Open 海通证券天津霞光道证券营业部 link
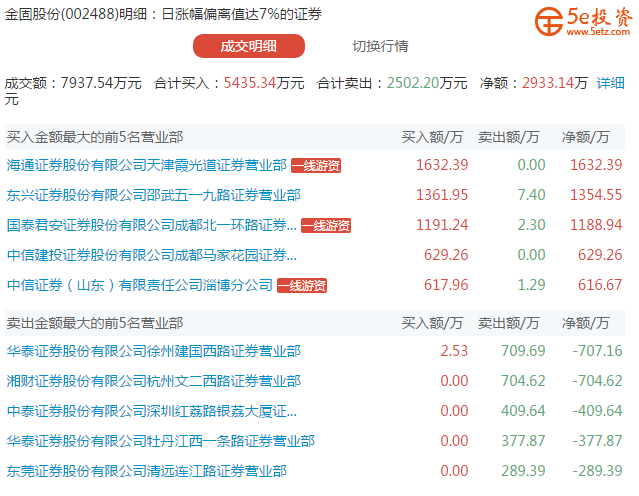Screen dimensions: 639x496 (147, 165)
